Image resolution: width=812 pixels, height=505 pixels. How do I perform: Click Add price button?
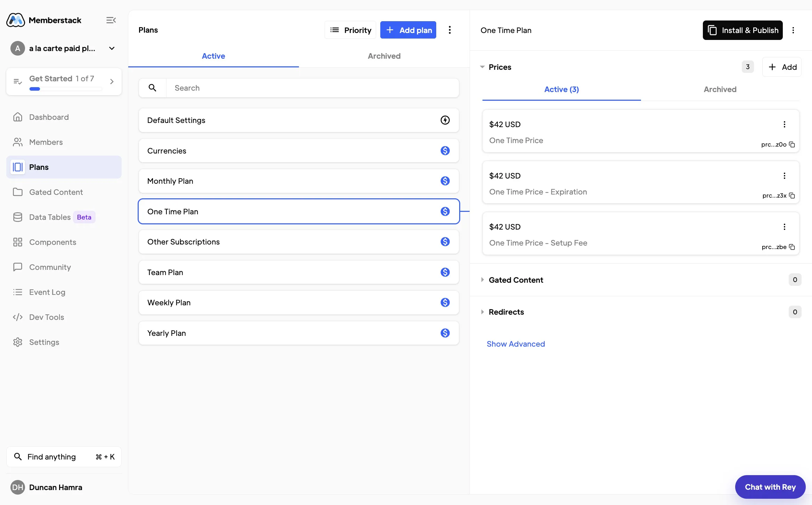point(782,67)
